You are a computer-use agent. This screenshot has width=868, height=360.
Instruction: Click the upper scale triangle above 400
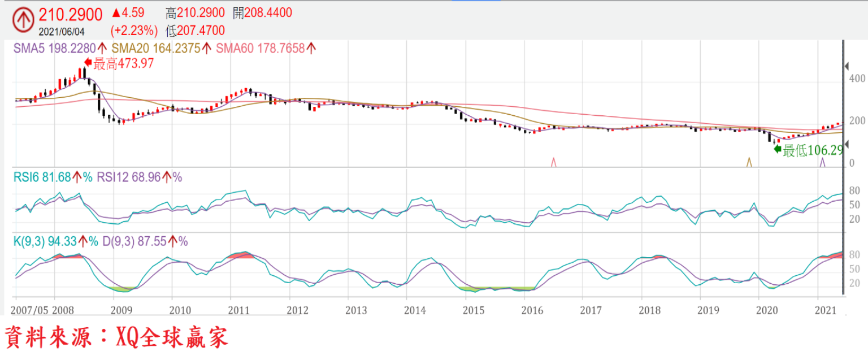(x=846, y=67)
